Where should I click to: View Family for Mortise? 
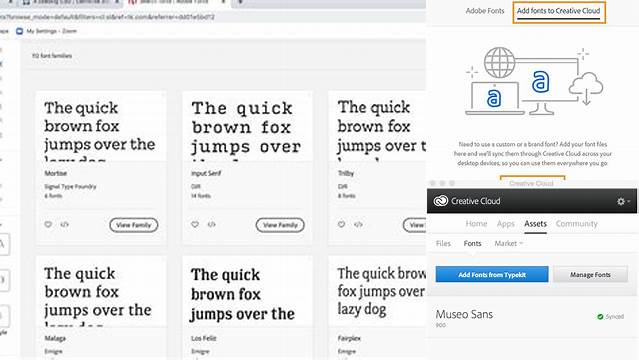pyautogui.click(x=133, y=225)
